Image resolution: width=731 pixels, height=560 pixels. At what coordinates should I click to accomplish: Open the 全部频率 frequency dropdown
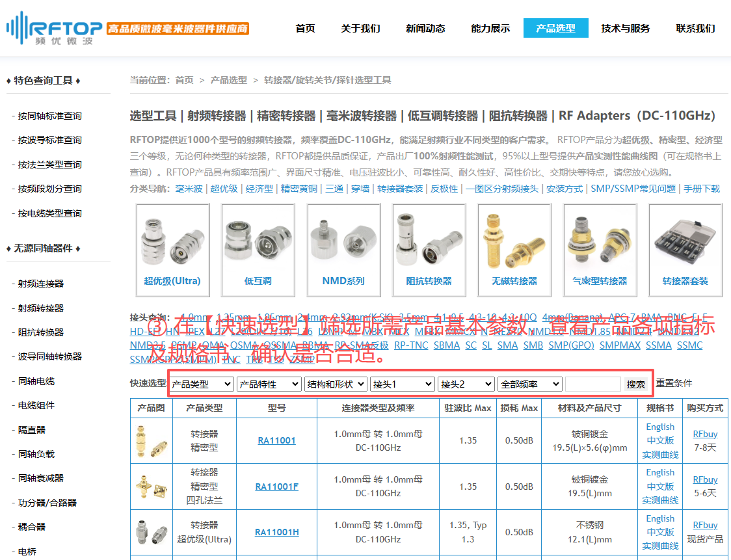tap(529, 384)
